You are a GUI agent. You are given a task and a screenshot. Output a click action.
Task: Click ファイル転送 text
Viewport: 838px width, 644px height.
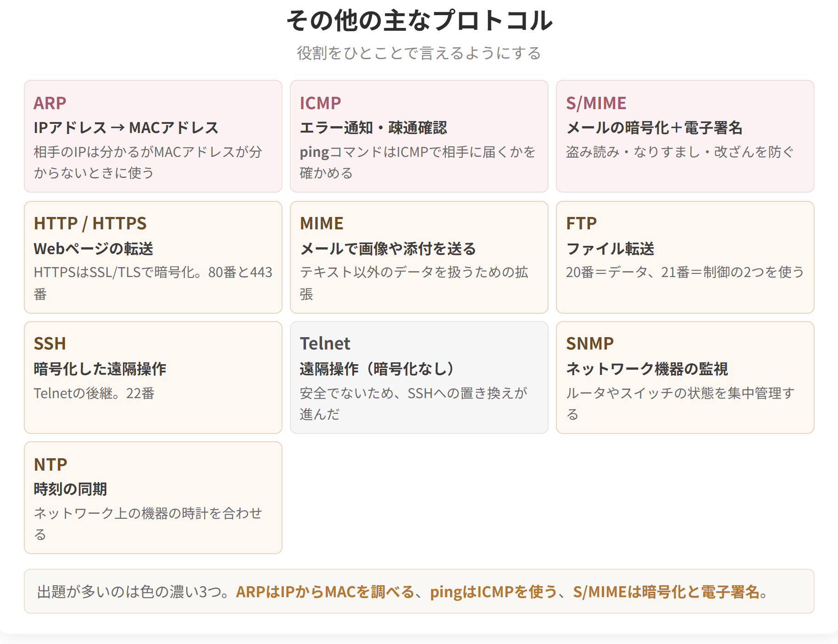pyautogui.click(x=610, y=249)
